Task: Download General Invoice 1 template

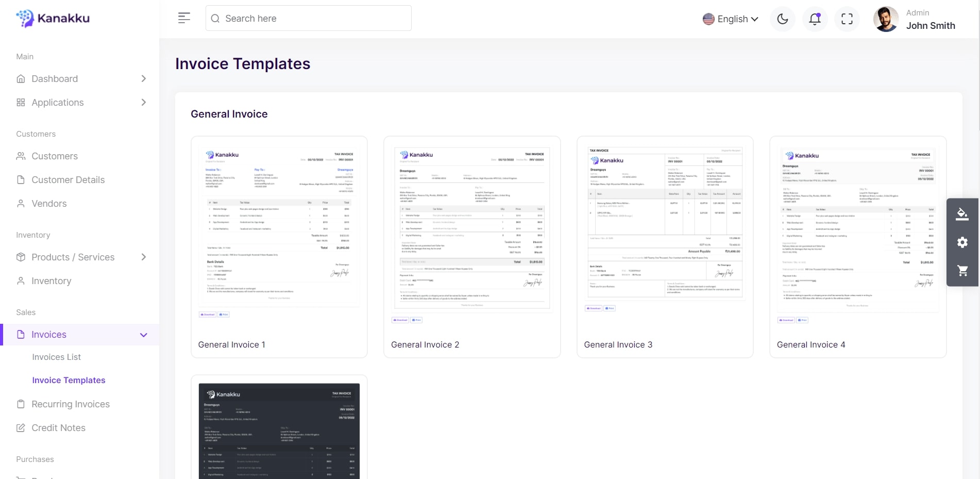Action: [207, 314]
